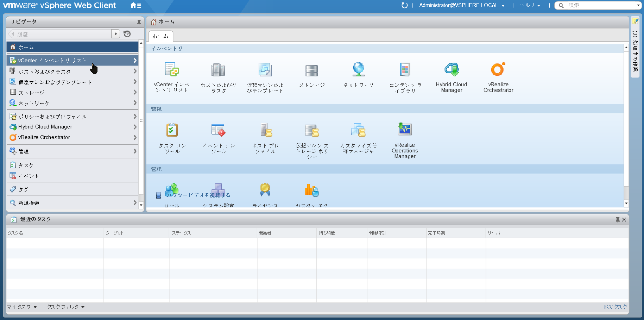This screenshot has width=644, height=320.
Task: Click the home menu icon in header
Action: click(136, 5)
